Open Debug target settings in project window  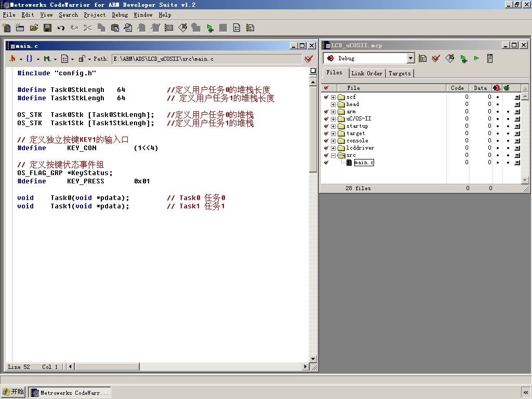click(422, 58)
